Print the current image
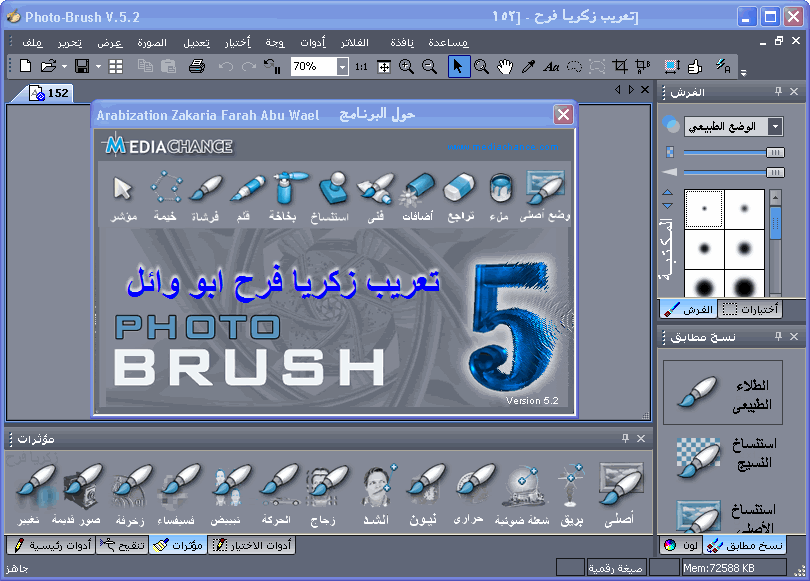810x581 pixels. click(197, 66)
